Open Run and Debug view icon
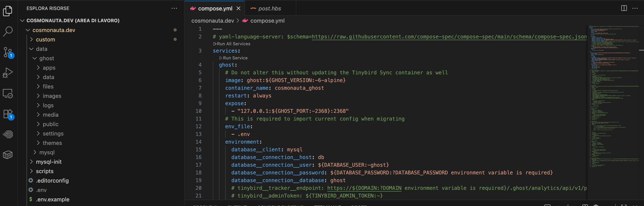 click(x=8, y=73)
